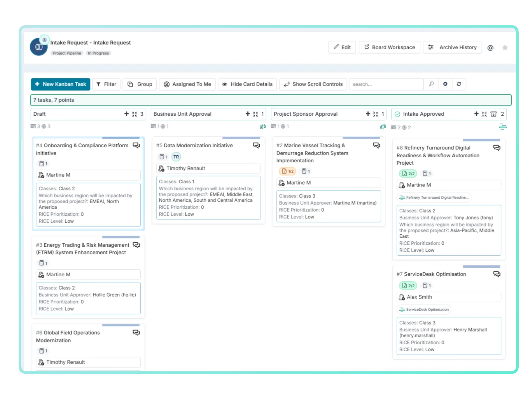Click assignee Alex Smith on ServiceDesk card
This screenshot has height=399, width=532.
coord(449,297)
